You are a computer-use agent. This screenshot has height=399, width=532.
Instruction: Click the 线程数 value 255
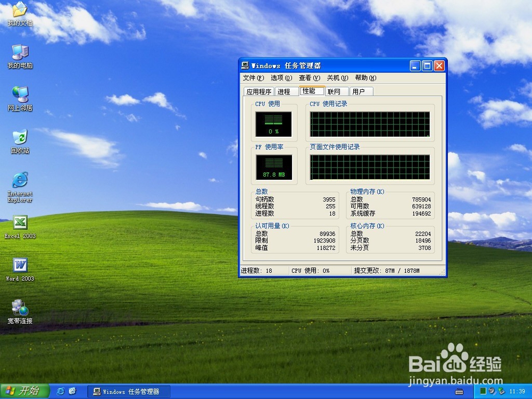[x=330, y=206]
